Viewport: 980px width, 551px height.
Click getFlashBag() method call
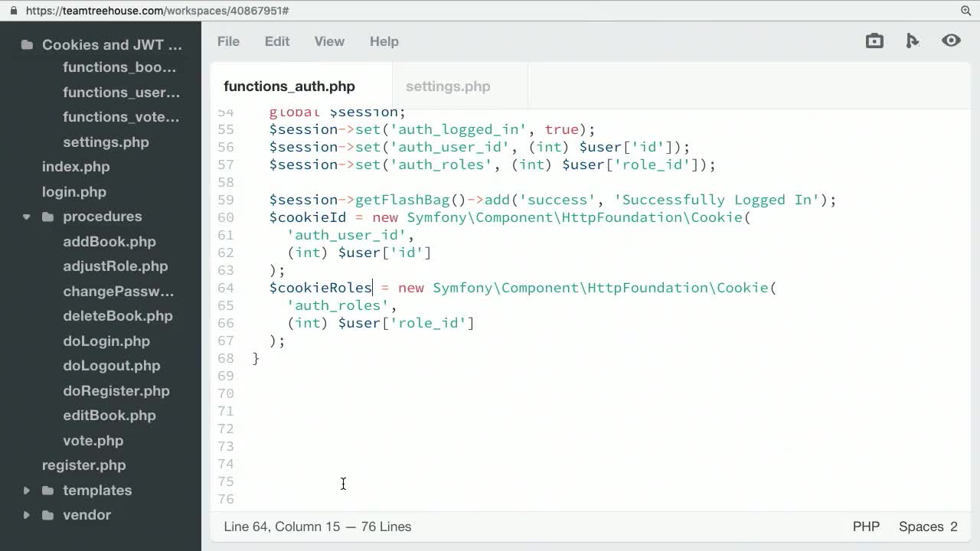[410, 200]
